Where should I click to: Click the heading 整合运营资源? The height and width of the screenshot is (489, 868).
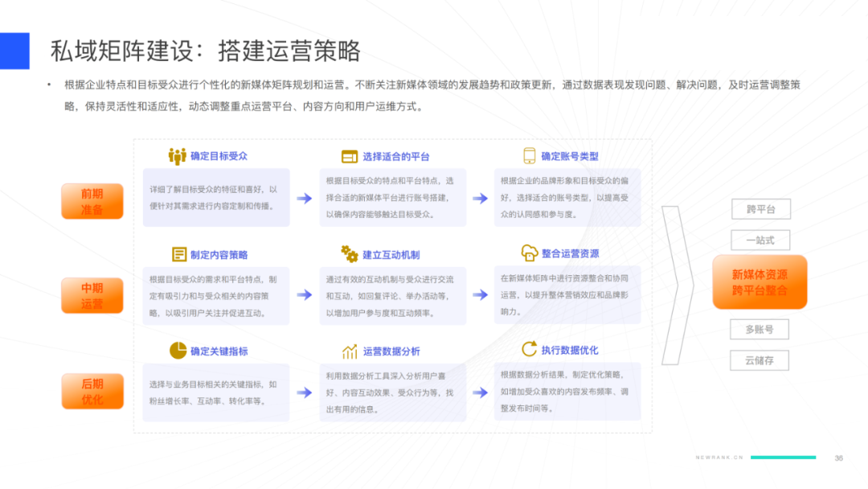pyautogui.click(x=570, y=253)
